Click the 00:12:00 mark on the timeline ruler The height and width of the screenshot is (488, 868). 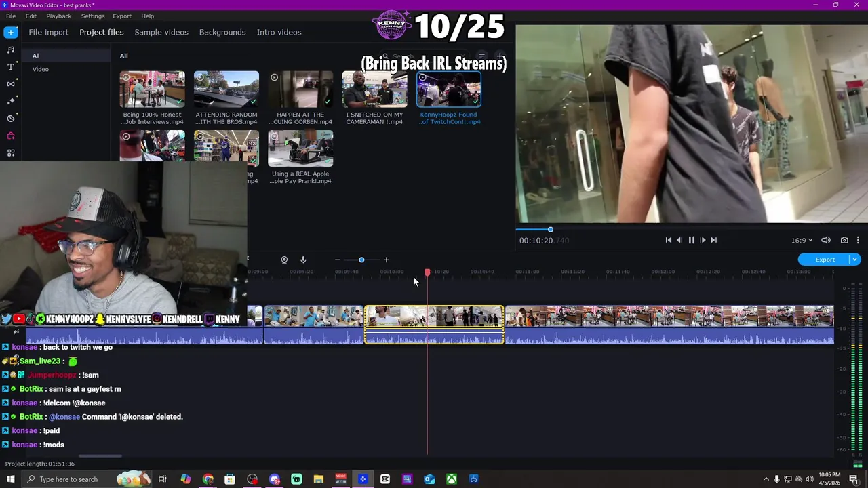tap(663, 272)
